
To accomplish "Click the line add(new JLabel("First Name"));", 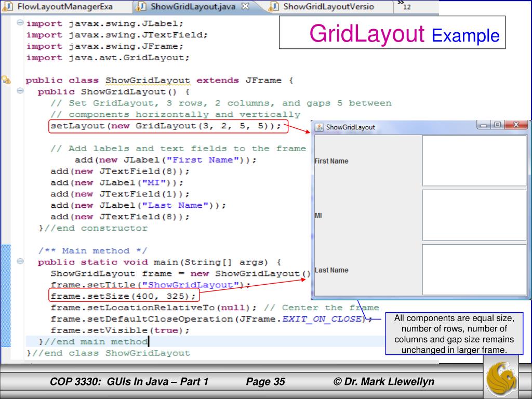I will [166, 160].
